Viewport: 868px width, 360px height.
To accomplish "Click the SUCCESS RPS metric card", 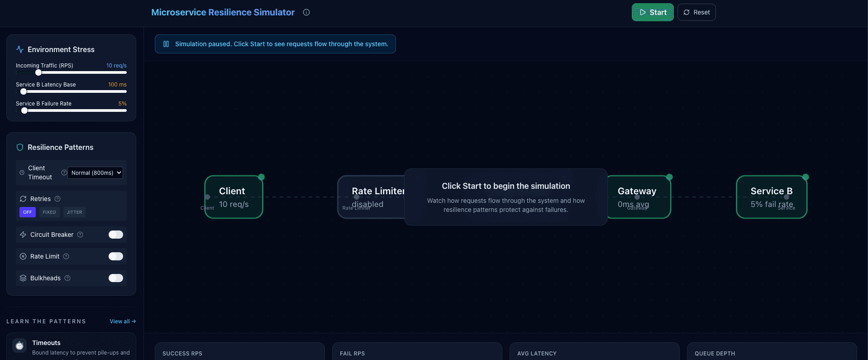I will 240,352.
